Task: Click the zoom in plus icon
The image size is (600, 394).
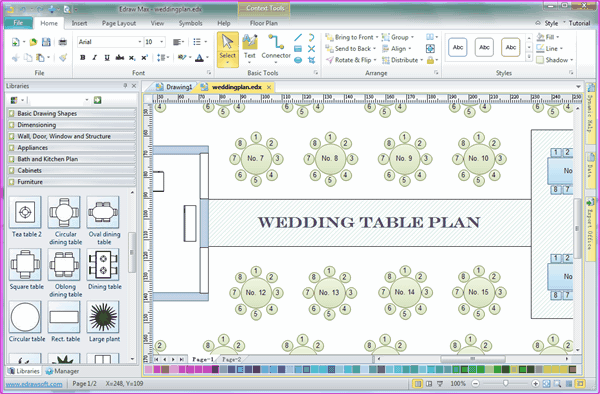Action: [x=535, y=383]
